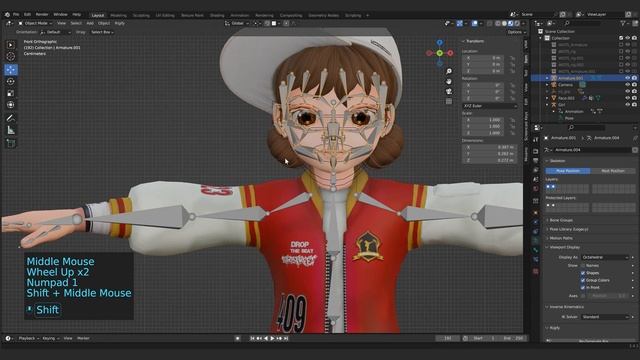This screenshot has height=360, width=640.
Task: Switch to the Animation workspace tab
Action: (240, 16)
